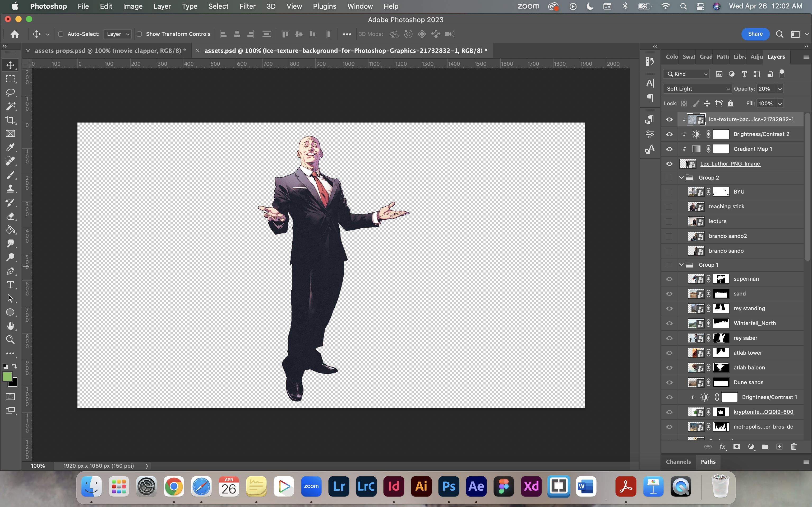Enable Show Transform Controls checkbox
Screen dimensions: 812x507
click(x=139, y=34)
